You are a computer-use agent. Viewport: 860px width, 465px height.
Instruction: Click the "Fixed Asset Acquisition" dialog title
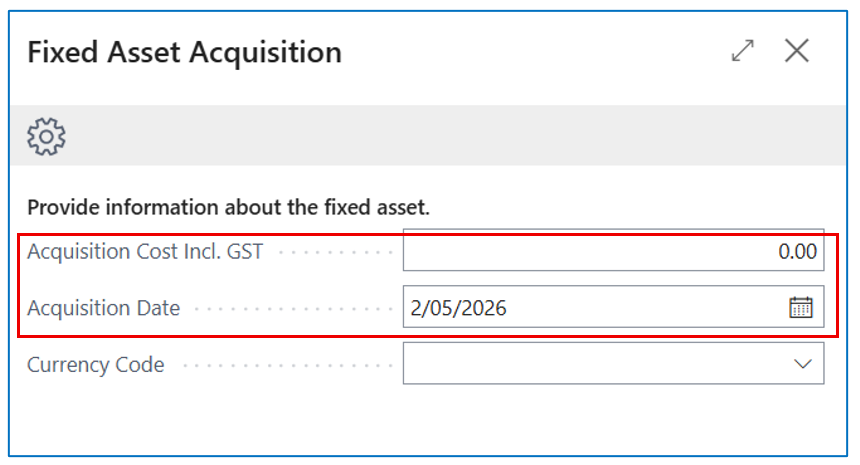point(184,52)
